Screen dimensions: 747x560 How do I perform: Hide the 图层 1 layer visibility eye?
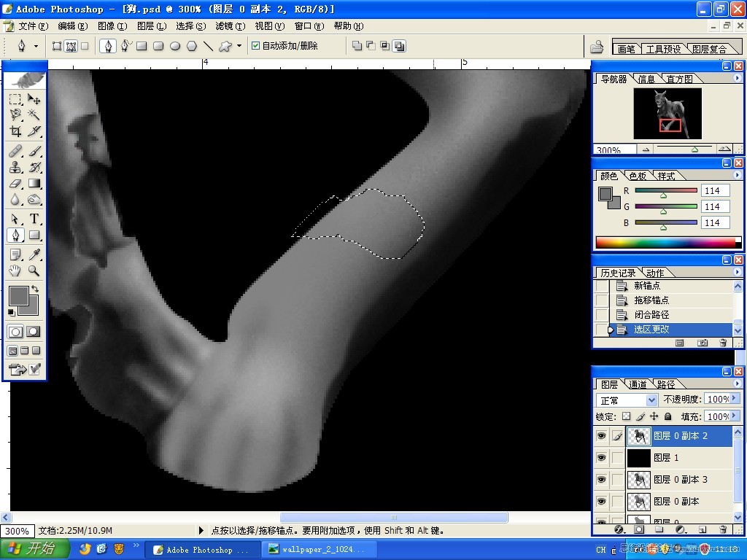(602, 458)
